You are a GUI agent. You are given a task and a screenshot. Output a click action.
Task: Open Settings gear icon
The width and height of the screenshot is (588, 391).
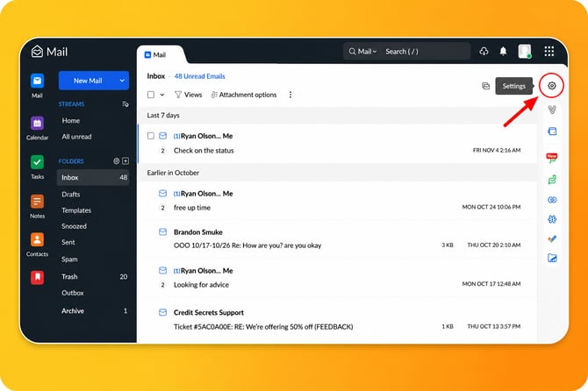(x=552, y=86)
